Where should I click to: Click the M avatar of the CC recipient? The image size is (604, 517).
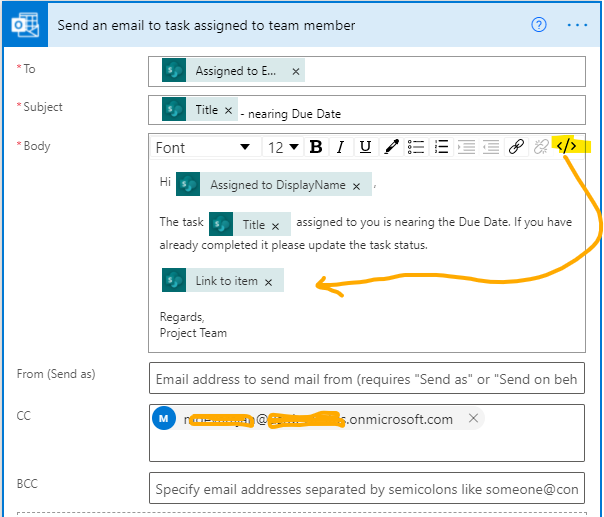coord(164,418)
